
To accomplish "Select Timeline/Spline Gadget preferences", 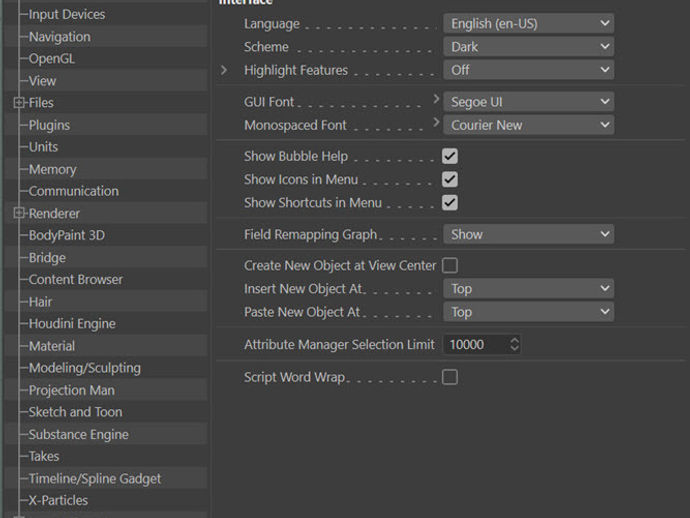I will [x=95, y=479].
